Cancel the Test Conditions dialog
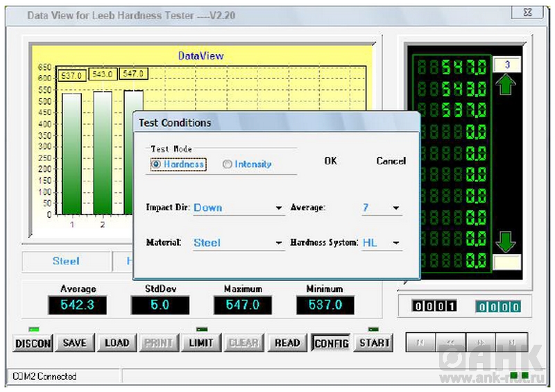The width and height of the screenshot is (555, 392). pyautogui.click(x=391, y=161)
